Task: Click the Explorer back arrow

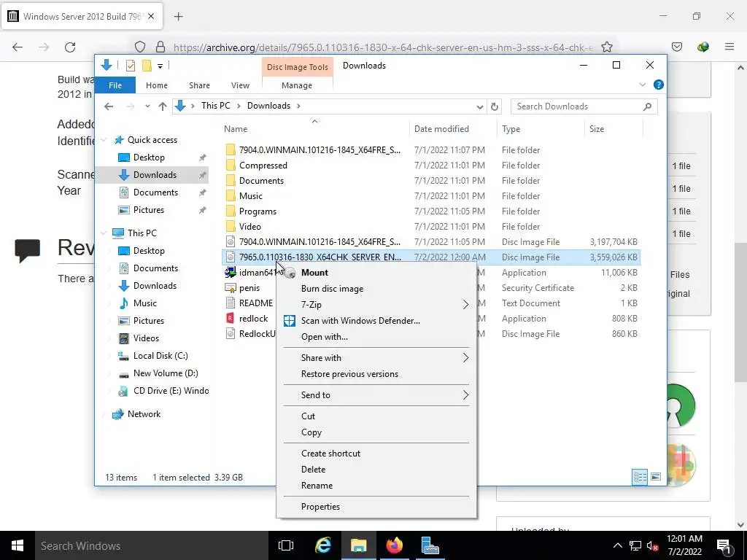Action: 109,106
